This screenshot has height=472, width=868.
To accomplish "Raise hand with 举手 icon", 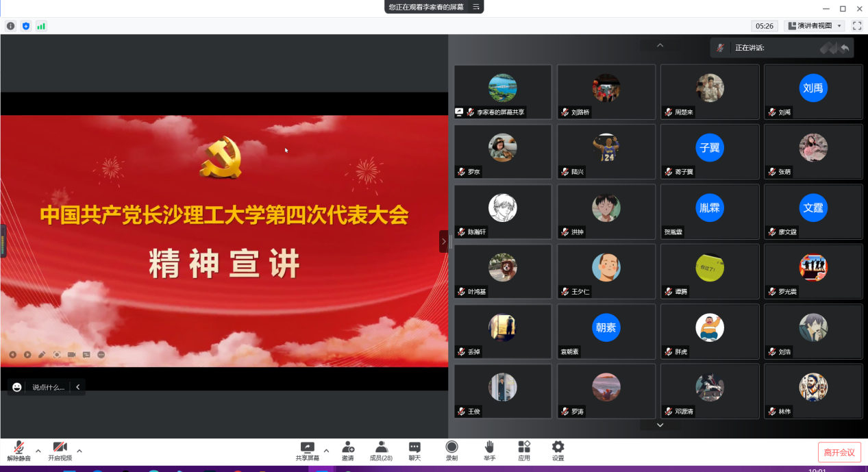I will (x=489, y=450).
